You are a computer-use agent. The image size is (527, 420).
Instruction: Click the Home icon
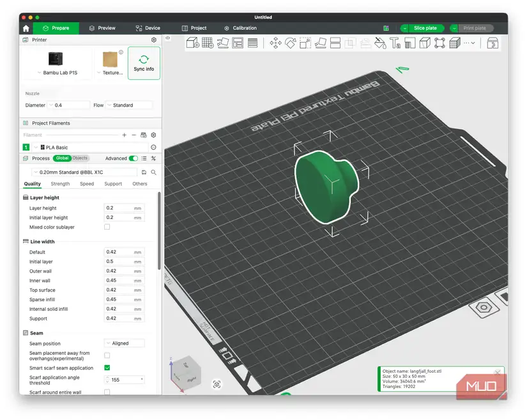click(x=26, y=28)
